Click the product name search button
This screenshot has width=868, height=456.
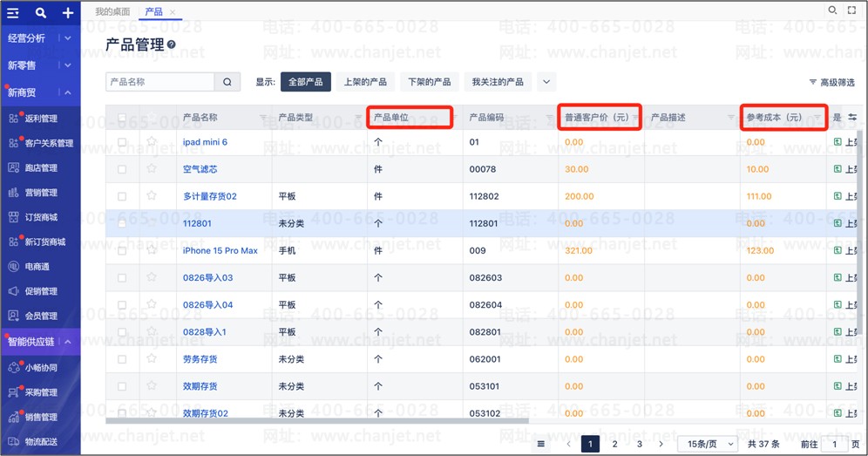pos(227,82)
